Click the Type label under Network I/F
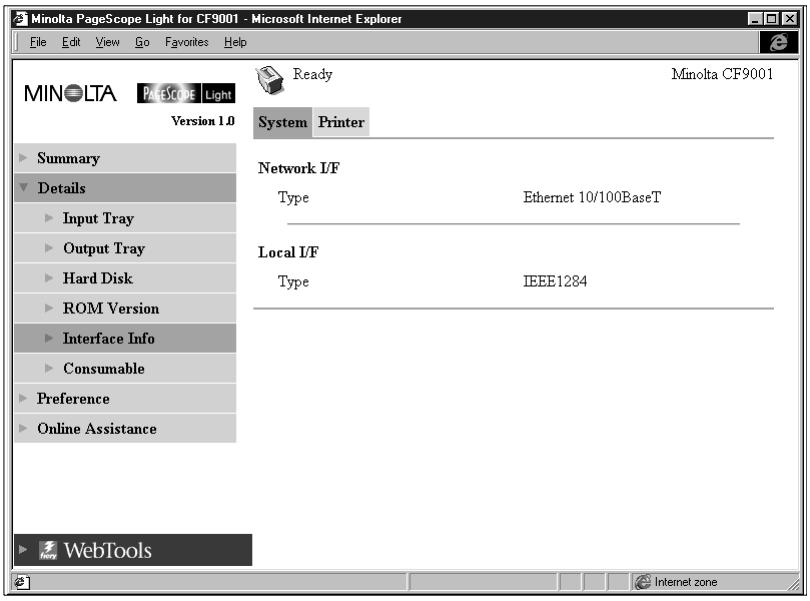Viewport: 810px width, 601px height. click(x=293, y=197)
